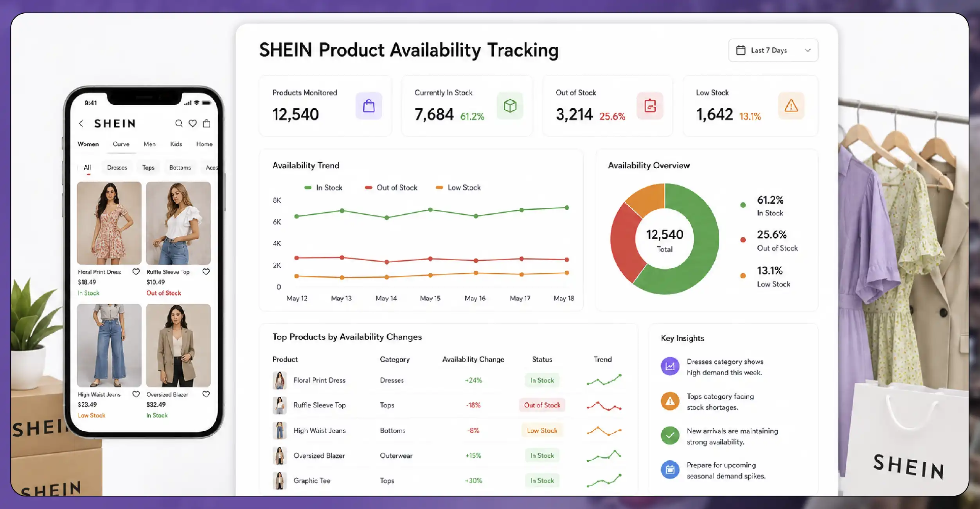The height and width of the screenshot is (509, 980).
Task: Select the Kids tab in the phone app
Action: tap(176, 144)
